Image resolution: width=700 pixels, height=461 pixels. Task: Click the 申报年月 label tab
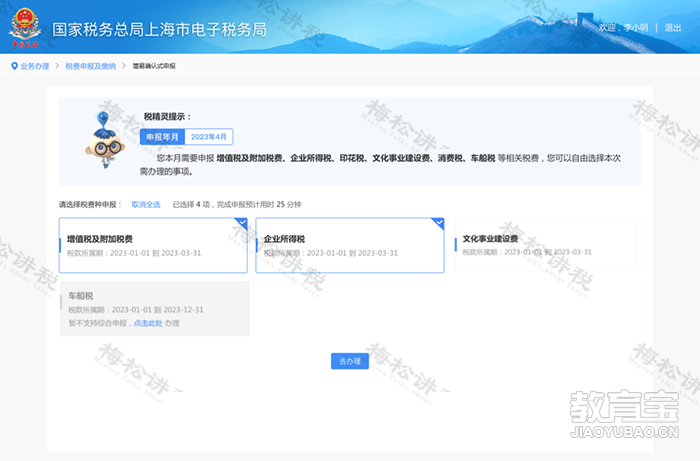pos(162,137)
